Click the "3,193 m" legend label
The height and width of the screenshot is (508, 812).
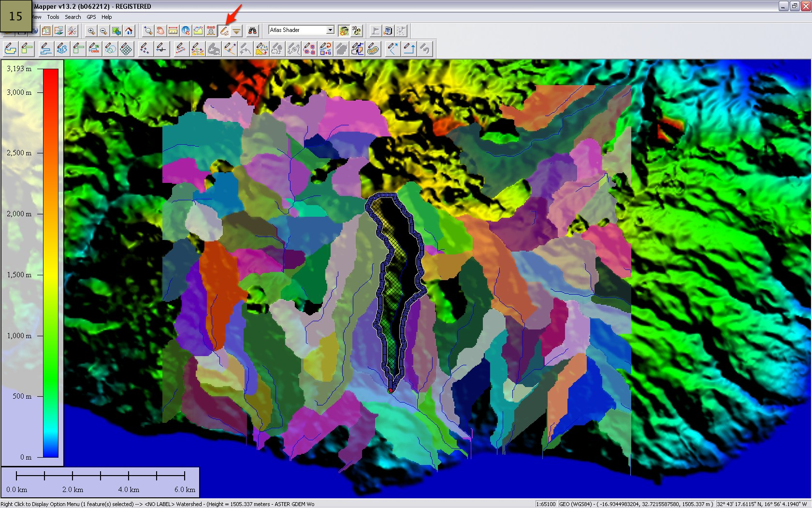(19, 69)
